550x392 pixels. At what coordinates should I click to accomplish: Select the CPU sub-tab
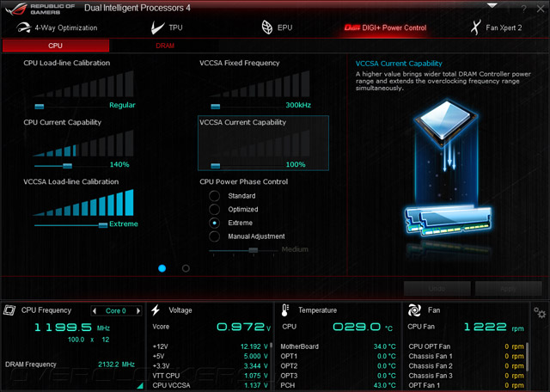point(56,46)
